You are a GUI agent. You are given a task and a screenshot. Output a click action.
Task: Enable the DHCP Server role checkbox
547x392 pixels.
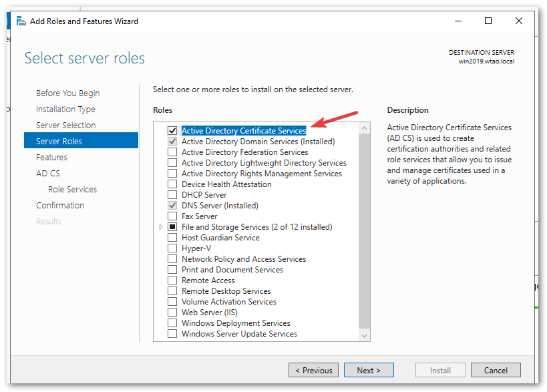[172, 195]
